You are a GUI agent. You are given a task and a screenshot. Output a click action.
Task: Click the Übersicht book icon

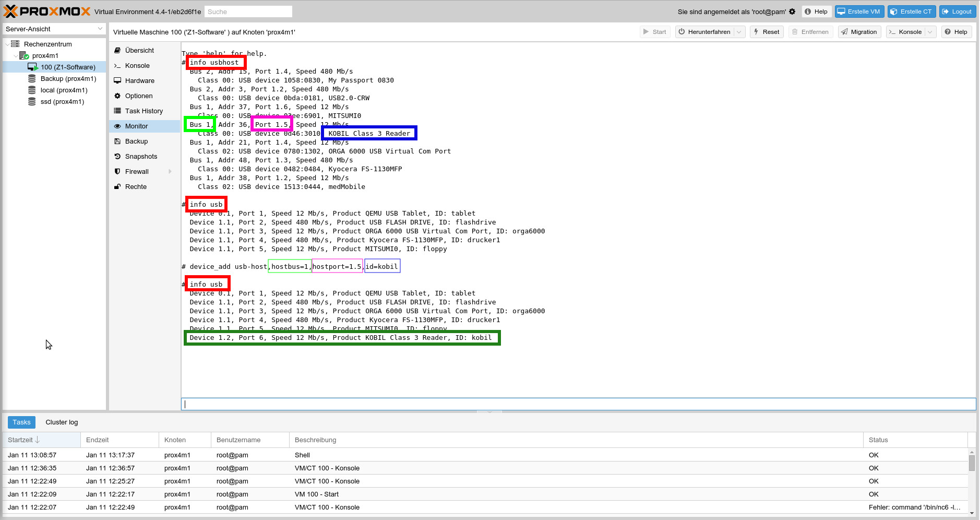tap(117, 51)
